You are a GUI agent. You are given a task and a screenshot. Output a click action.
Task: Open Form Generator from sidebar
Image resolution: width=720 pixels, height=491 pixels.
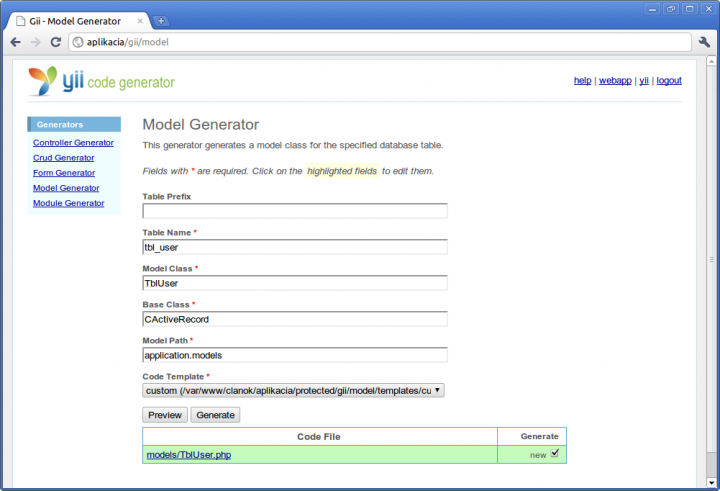pyautogui.click(x=64, y=173)
